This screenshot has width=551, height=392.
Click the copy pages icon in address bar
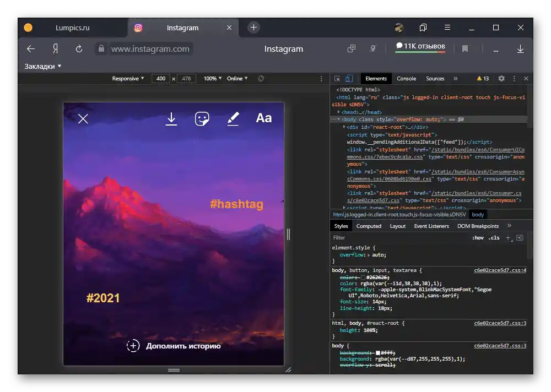[x=352, y=48]
